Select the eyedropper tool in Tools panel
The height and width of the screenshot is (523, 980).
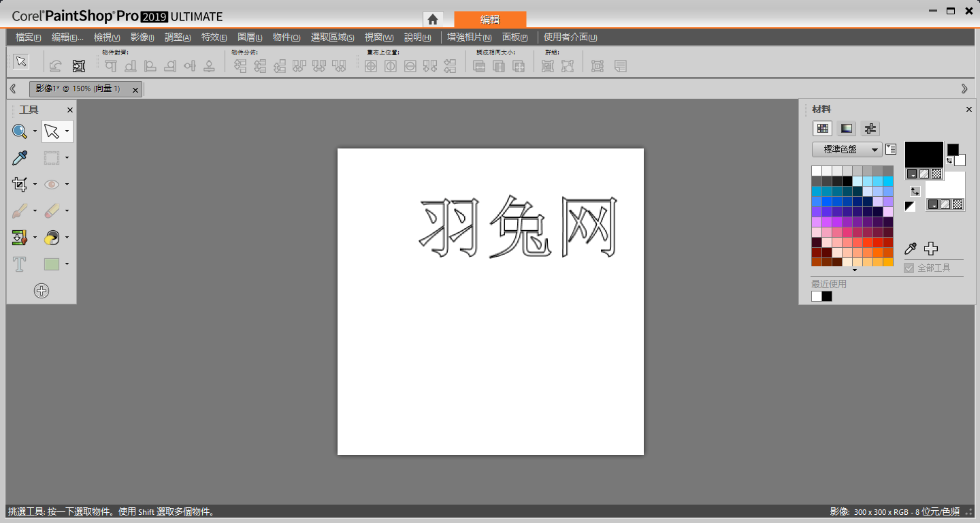point(20,158)
